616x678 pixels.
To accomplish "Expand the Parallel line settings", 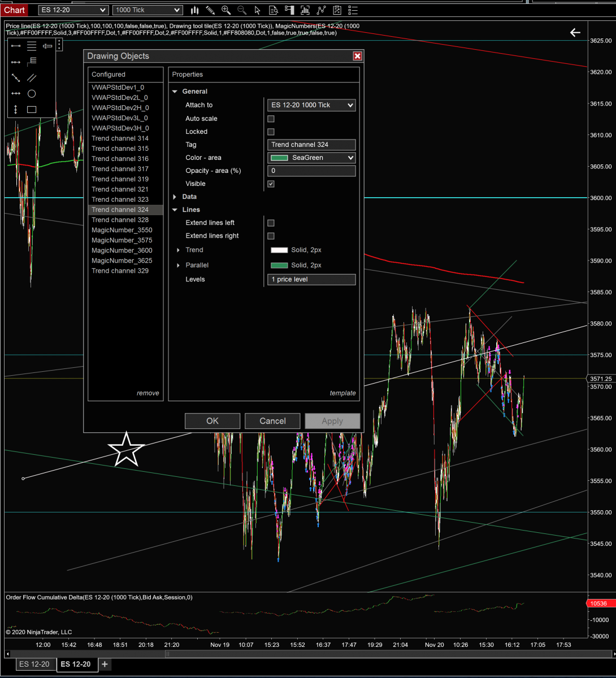I will [179, 265].
